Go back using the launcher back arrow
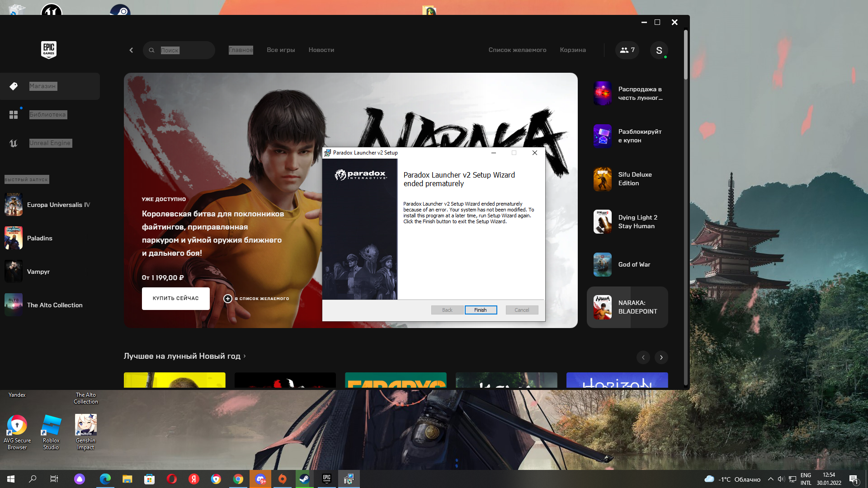The width and height of the screenshot is (868, 488). pyautogui.click(x=131, y=50)
